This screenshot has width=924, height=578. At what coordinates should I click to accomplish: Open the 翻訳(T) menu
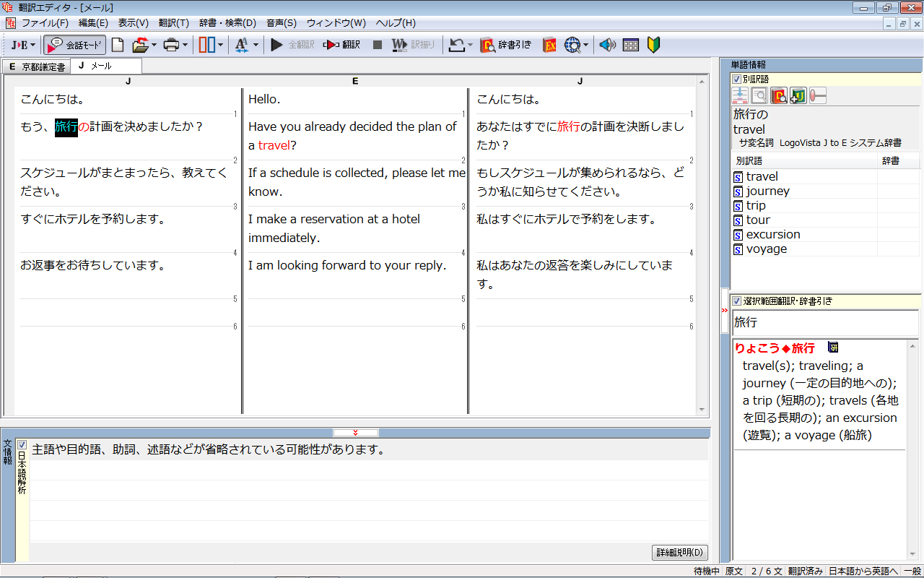coord(173,23)
